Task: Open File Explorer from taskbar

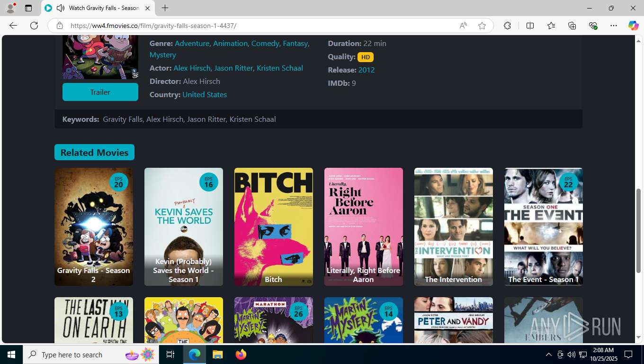Action: pyautogui.click(x=217, y=355)
